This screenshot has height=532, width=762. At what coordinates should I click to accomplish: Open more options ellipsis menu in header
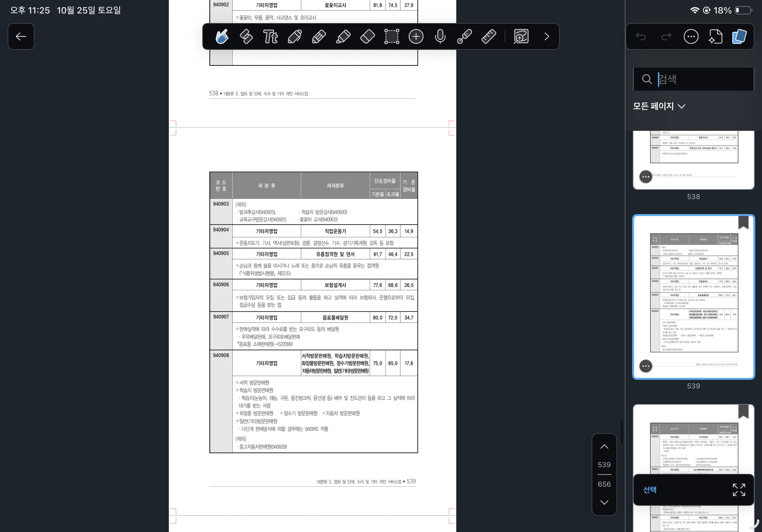(x=691, y=36)
